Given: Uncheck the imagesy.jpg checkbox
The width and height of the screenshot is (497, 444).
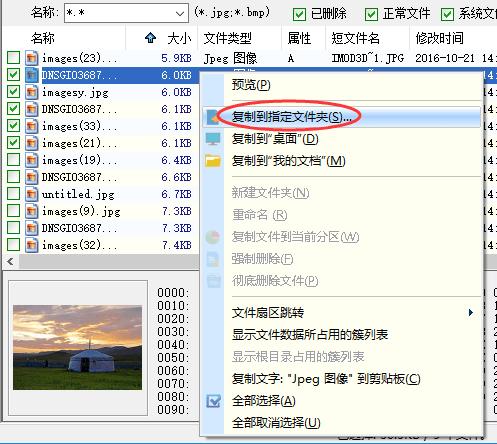Looking at the screenshot, I should [13, 92].
